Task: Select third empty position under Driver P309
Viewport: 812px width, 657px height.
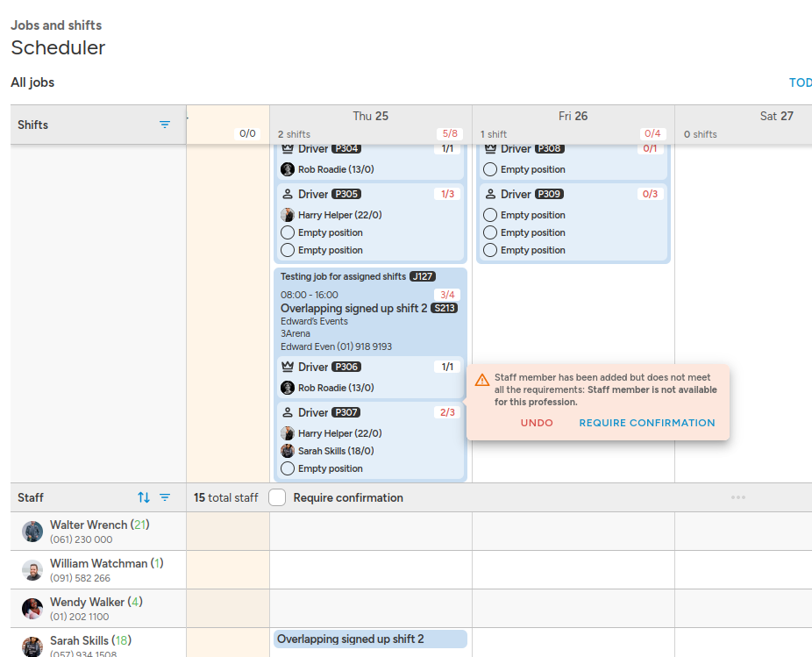Action: coord(490,250)
